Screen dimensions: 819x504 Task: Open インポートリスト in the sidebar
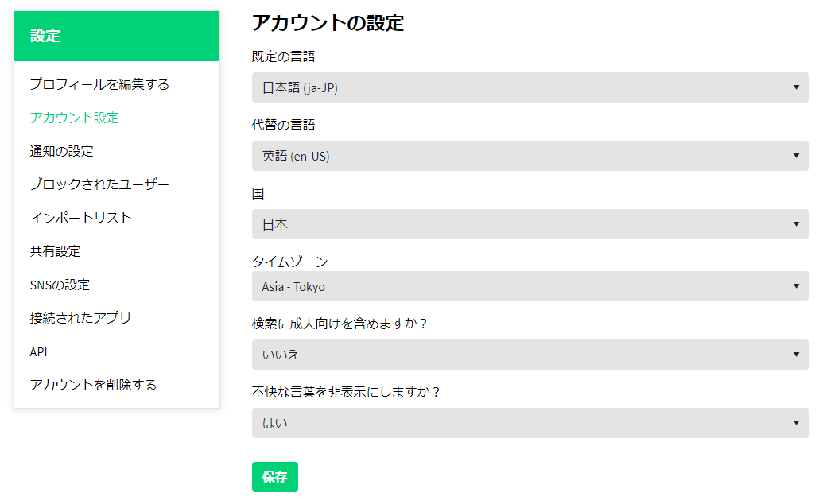(x=80, y=218)
